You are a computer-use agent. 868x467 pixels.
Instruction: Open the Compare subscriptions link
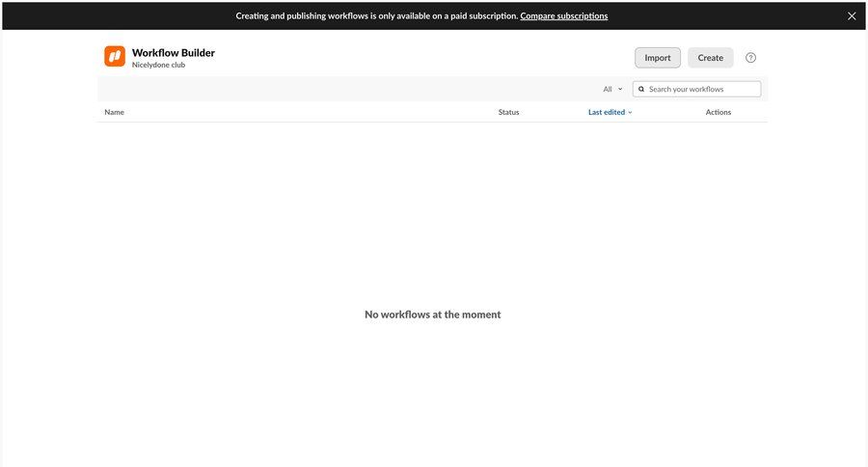(x=563, y=16)
